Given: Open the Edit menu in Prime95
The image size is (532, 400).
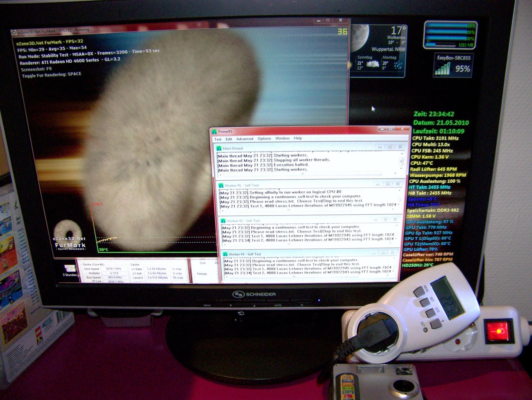Looking at the screenshot, I should (229, 139).
